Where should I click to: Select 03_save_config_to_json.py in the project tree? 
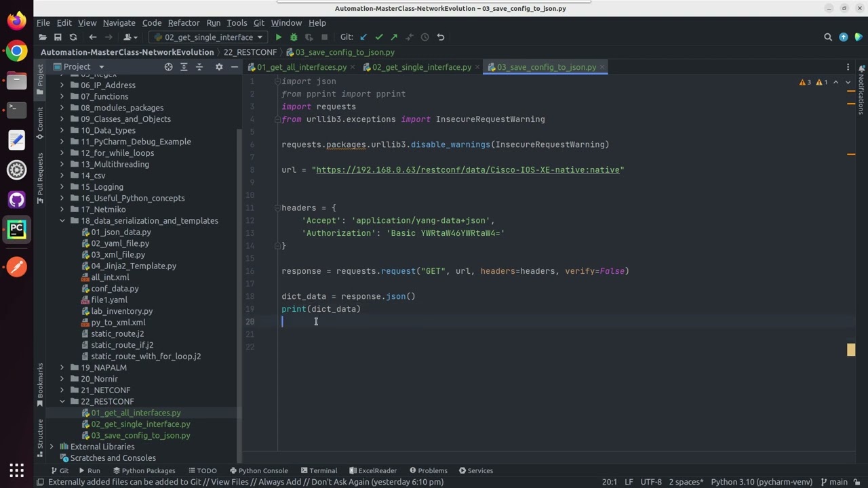pos(140,436)
